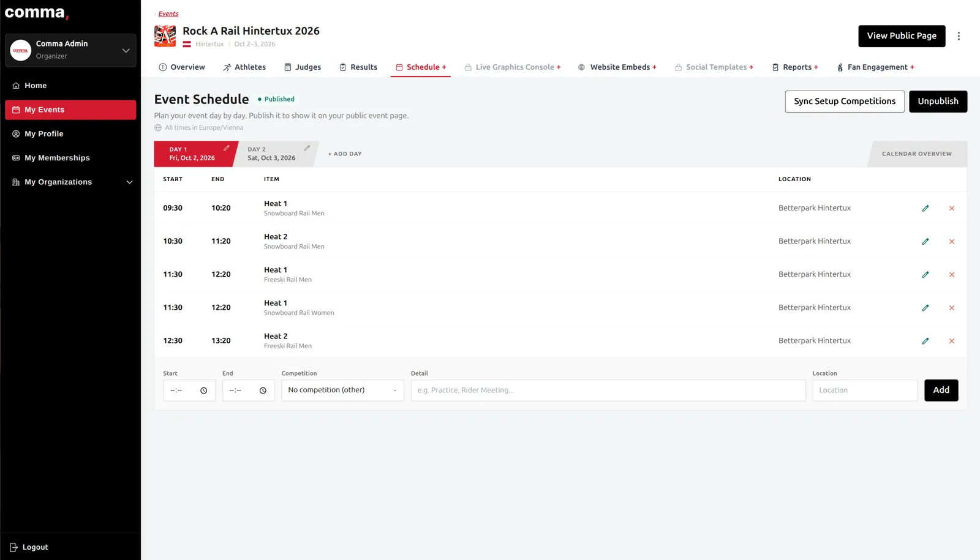Click into the Location input field
The image size is (980, 560).
tap(865, 390)
